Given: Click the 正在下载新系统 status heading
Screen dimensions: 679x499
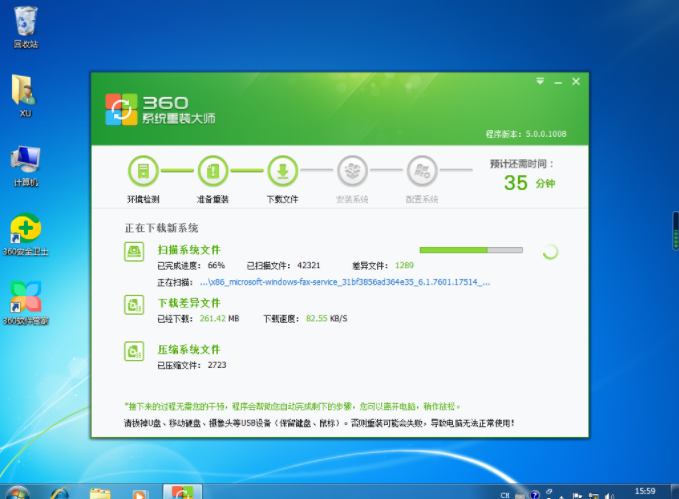Looking at the screenshot, I should point(162,228).
